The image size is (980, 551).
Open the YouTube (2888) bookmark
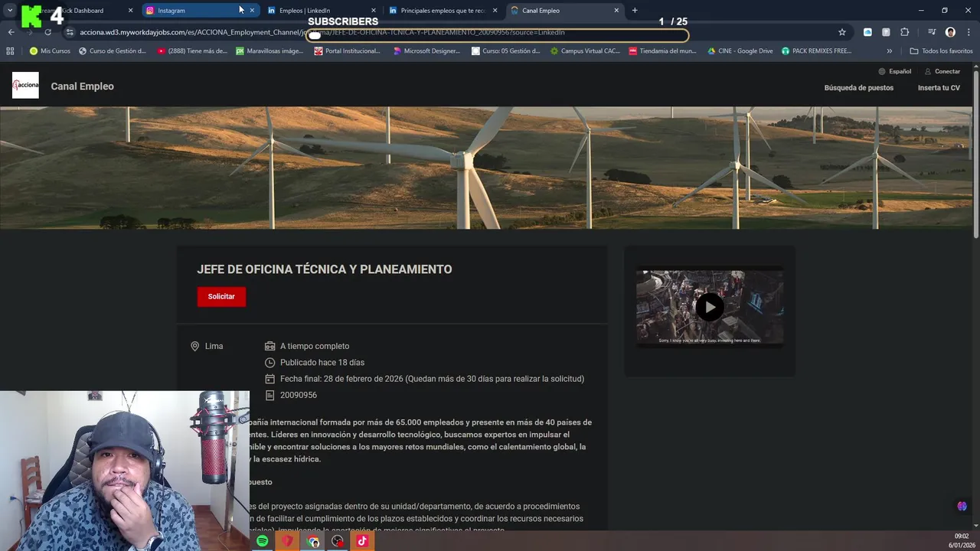coord(192,51)
